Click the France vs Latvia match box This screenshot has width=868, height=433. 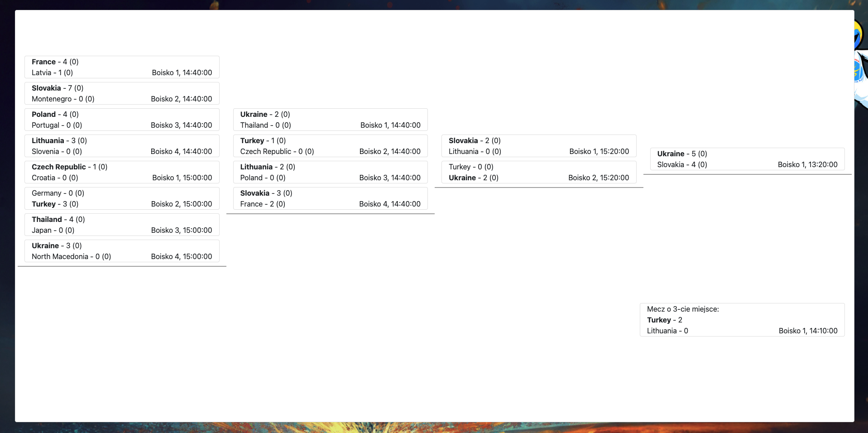pyautogui.click(x=121, y=67)
